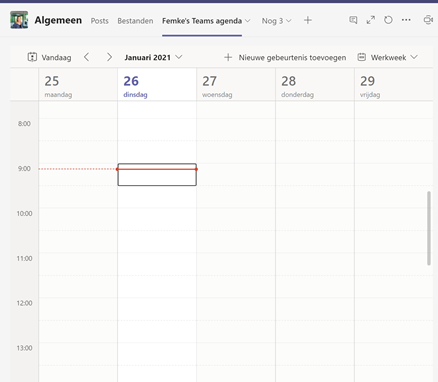The width and height of the screenshot is (438, 382).
Task: Click the 12:00 time label
Action: [x=25, y=303]
